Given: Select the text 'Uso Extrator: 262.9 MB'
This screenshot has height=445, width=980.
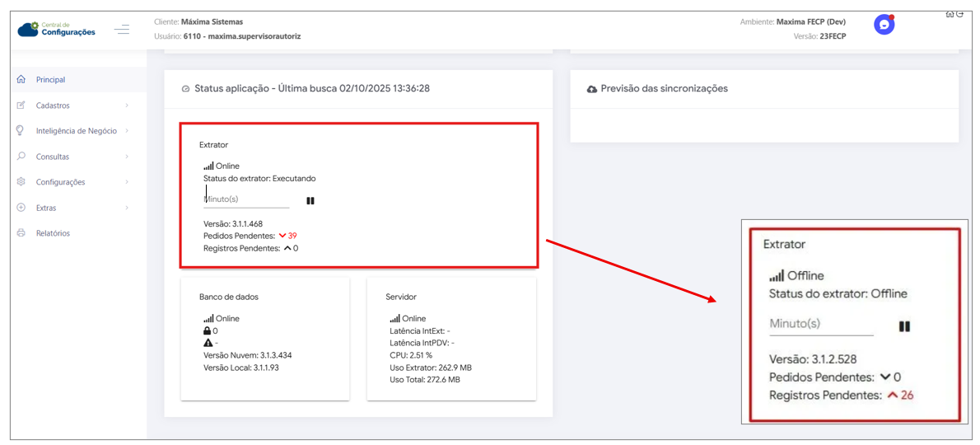Looking at the screenshot, I should tap(430, 367).
